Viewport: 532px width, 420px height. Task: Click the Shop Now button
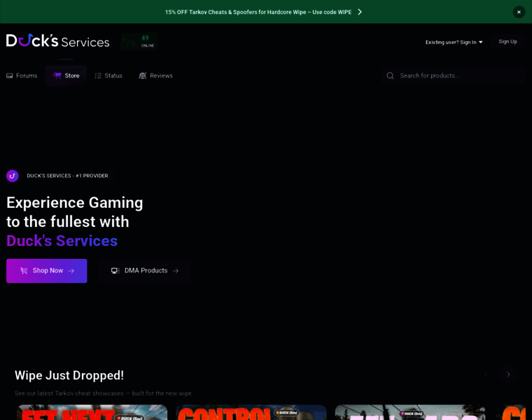[x=46, y=271]
